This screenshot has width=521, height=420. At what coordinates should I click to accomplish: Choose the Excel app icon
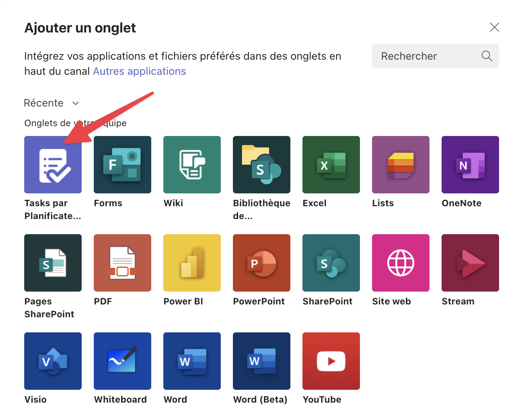pos(331,165)
